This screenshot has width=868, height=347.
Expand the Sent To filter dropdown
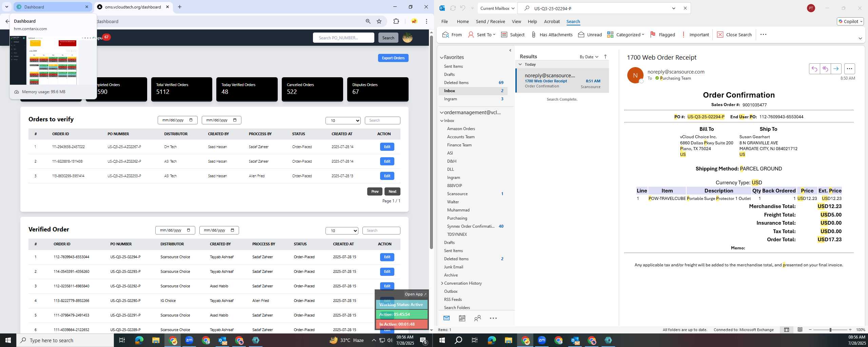tap(494, 35)
